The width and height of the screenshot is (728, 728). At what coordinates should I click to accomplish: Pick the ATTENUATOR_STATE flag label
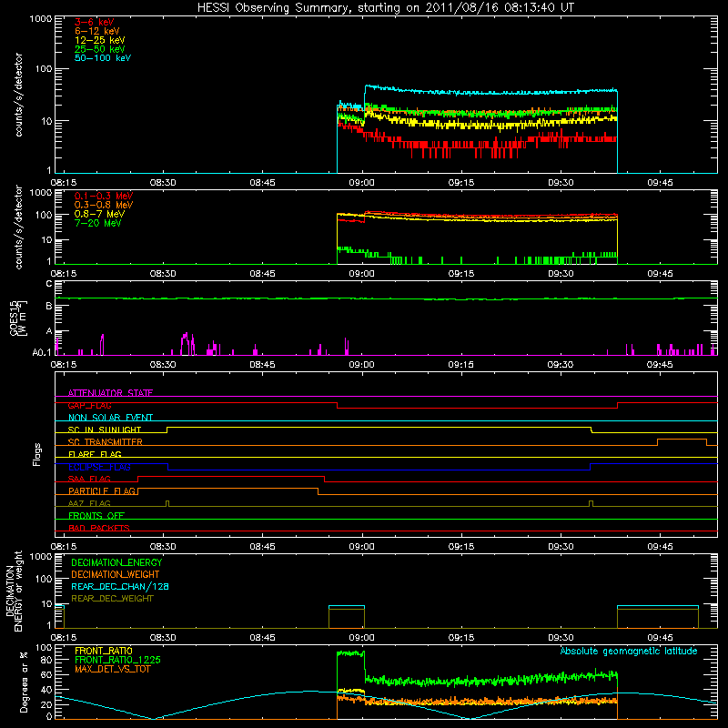110,393
